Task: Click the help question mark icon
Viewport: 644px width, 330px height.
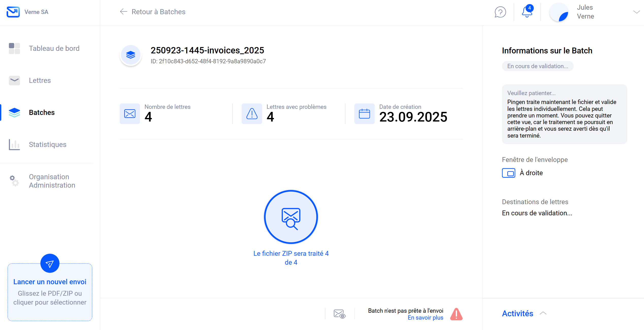Action: (500, 12)
